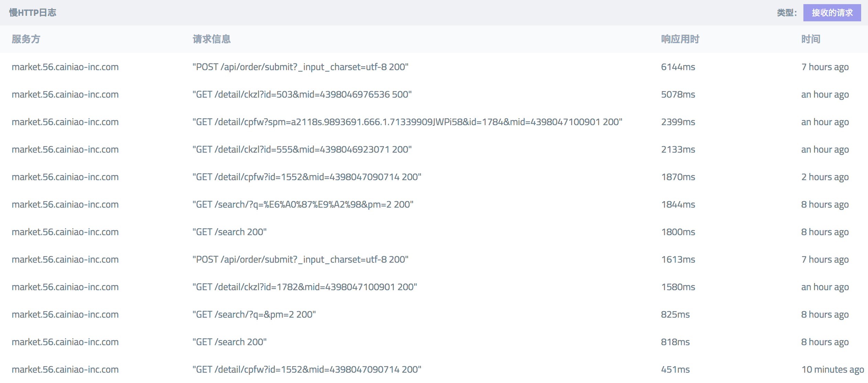This screenshot has height=383, width=868.
Task: Select the 5078ms response time
Action: point(678,94)
